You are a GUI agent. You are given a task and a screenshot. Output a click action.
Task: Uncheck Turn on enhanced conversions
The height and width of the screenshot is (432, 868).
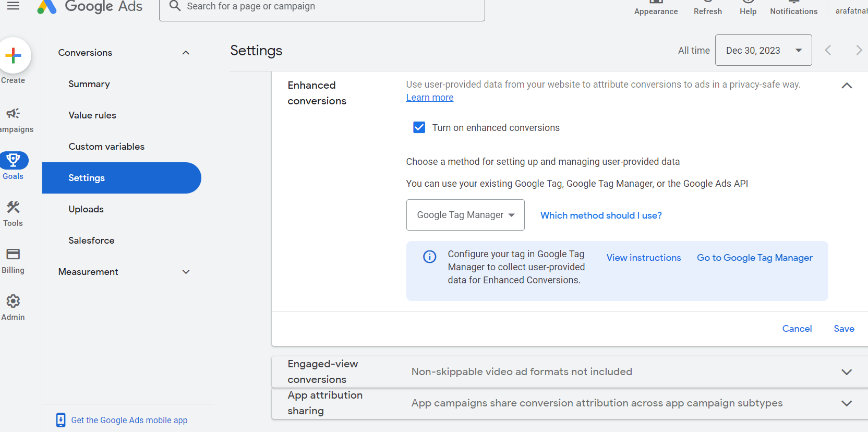pyautogui.click(x=419, y=127)
